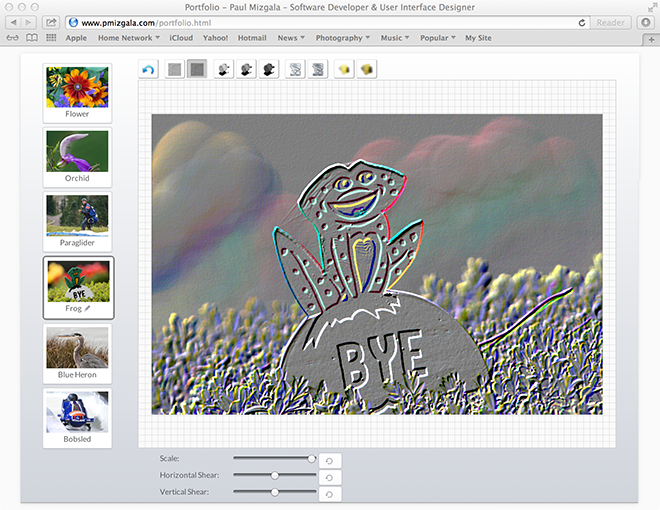Open the iCloud bookmark

pyautogui.click(x=181, y=38)
